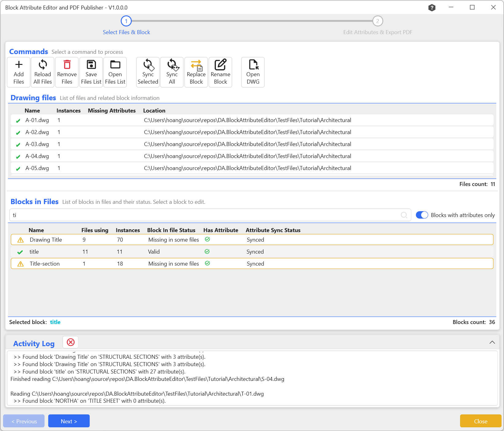
Task: Select the A-05.dwg file row
Action: pyautogui.click(x=252, y=168)
